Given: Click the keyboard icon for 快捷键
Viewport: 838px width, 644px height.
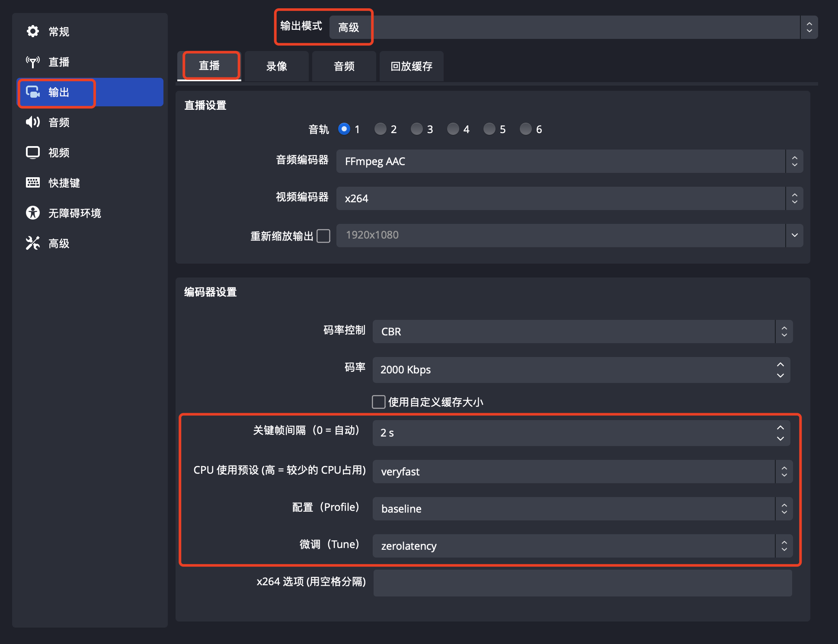Looking at the screenshot, I should (33, 183).
